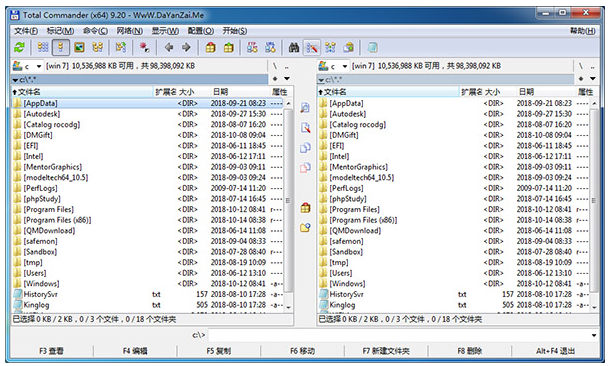Click the view file icon between panels

[305, 108]
